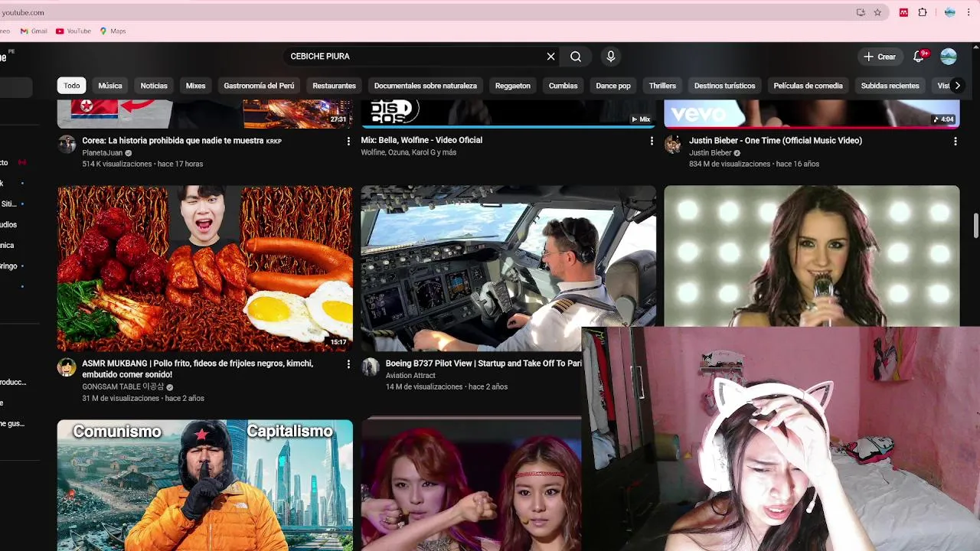This screenshot has width=980, height=551.
Task: Open the Chrome three-dot menu
Action: click(969, 12)
